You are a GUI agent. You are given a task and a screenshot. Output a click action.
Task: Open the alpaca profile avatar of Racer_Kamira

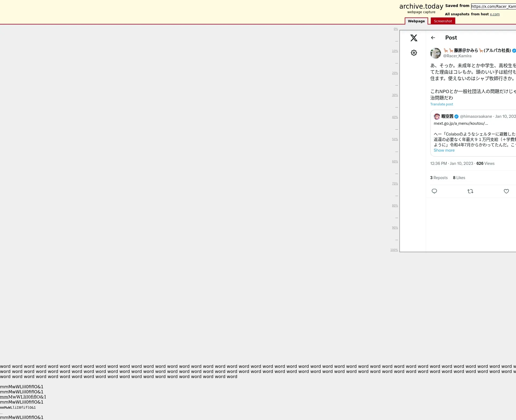436,53
